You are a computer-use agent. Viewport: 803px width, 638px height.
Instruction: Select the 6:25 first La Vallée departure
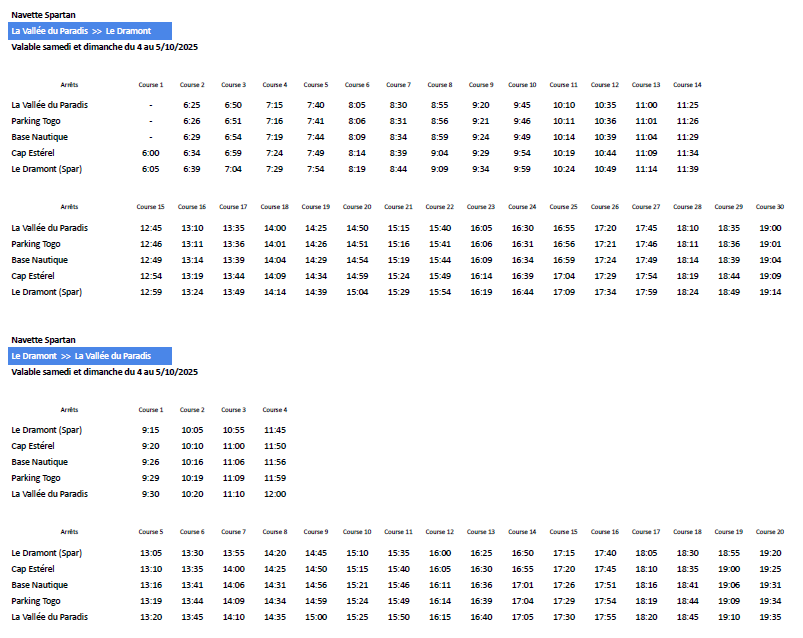click(192, 105)
